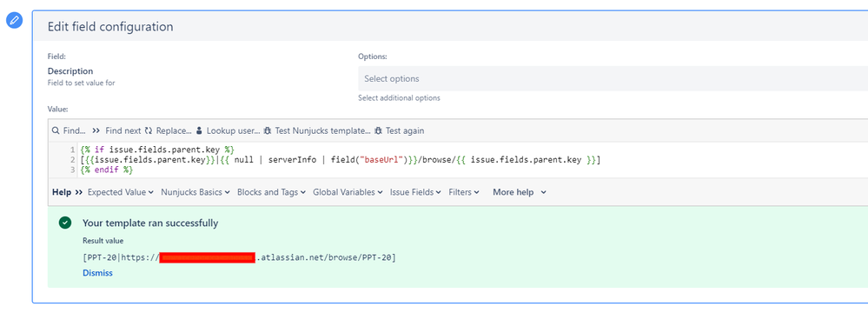Open the Select options dropdown
This screenshot has width=868, height=313.
coord(613,78)
